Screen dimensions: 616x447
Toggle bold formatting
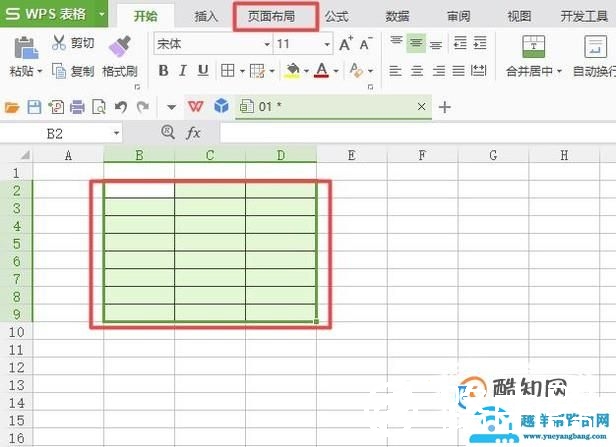tap(163, 71)
